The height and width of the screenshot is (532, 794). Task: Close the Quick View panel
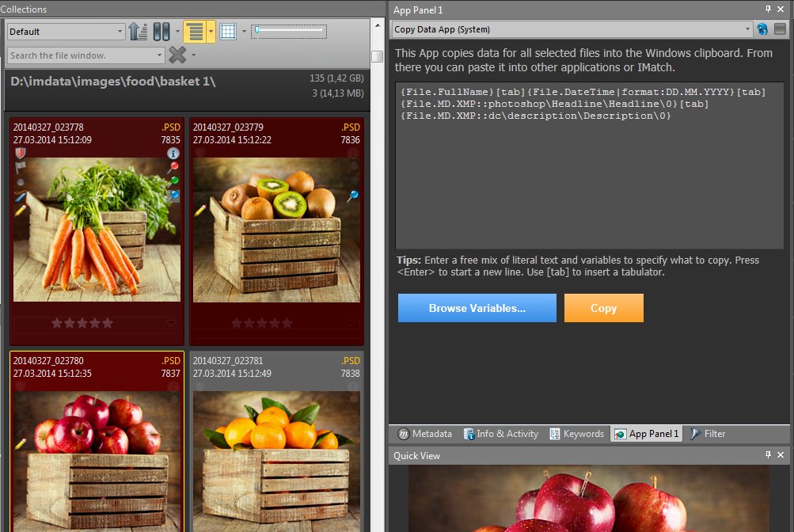coord(781,455)
